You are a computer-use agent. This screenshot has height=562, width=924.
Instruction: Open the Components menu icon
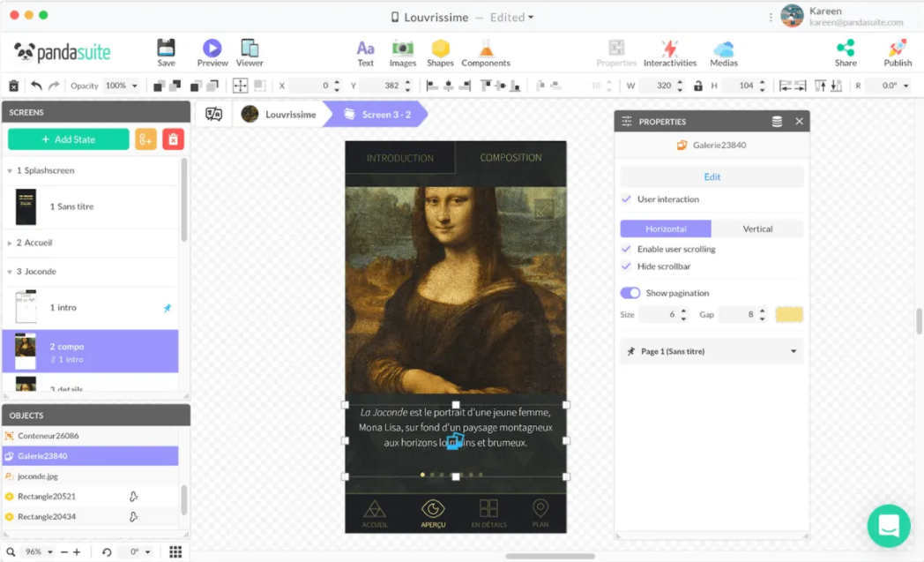click(485, 49)
